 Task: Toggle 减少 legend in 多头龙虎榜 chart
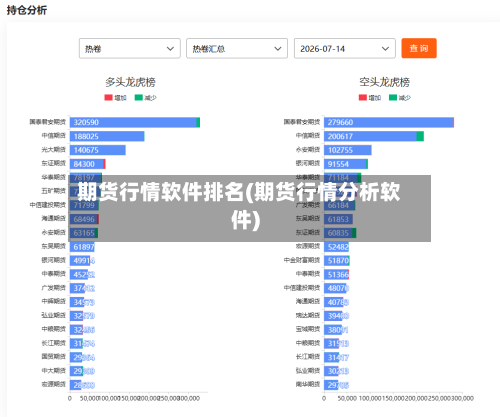tap(145, 98)
